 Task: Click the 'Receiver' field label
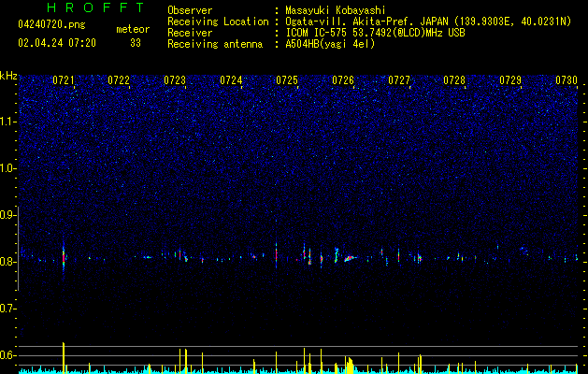190,33
